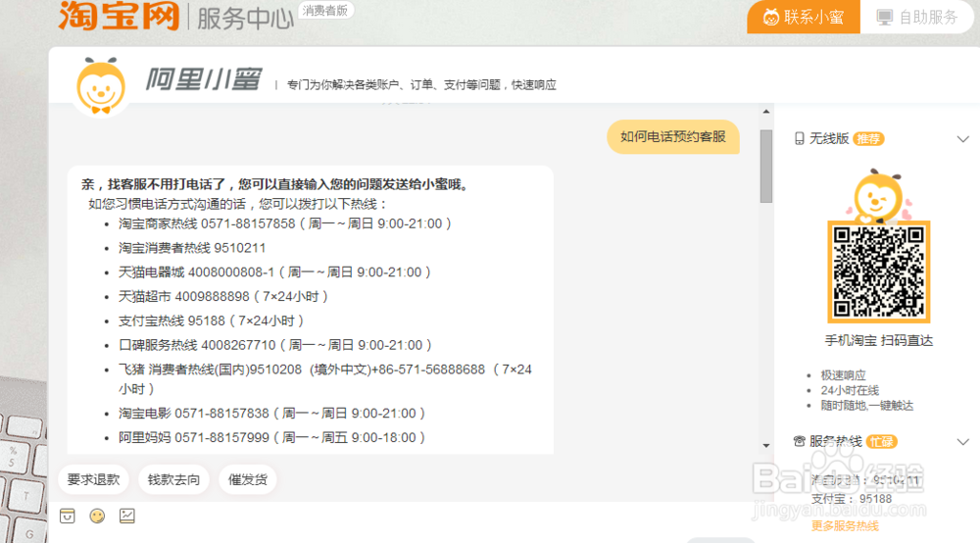This screenshot has width=980, height=543.
Task: Click the 催发货 quick reply
Action: tap(248, 479)
